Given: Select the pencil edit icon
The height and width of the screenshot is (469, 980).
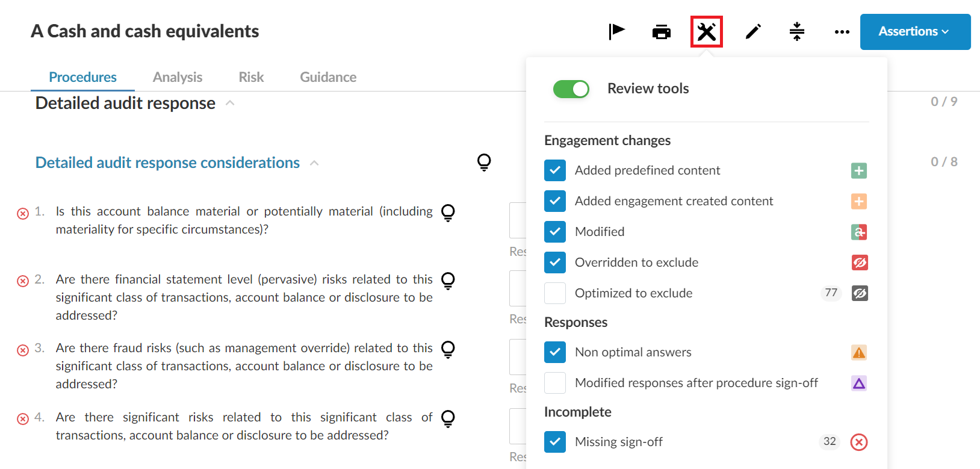Looking at the screenshot, I should point(752,32).
